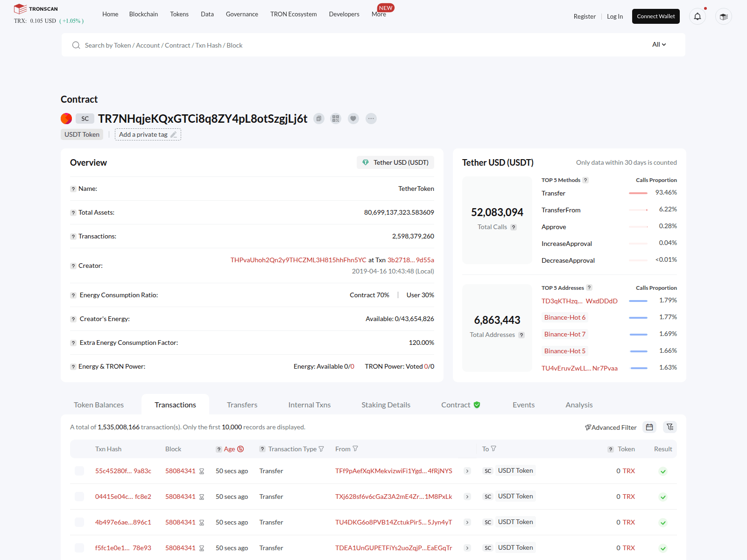This screenshot has height=560, width=747.
Task: Click the USDT token logo beside address
Action: coord(66,119)
